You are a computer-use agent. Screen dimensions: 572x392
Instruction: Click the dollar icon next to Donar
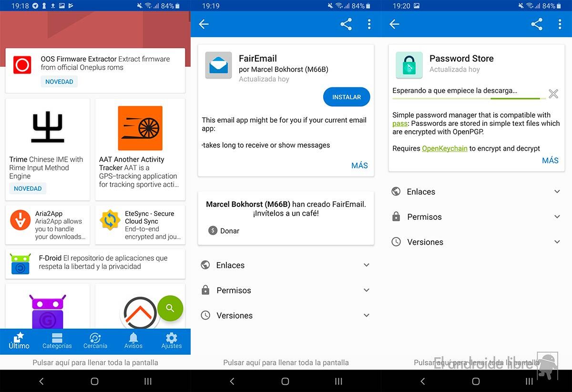tap(213, 231)
